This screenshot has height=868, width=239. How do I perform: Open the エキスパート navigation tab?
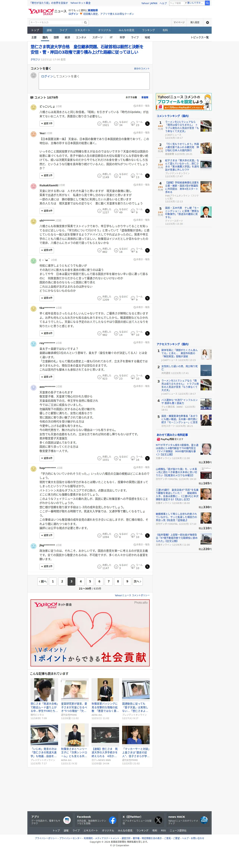click(82, 30)
